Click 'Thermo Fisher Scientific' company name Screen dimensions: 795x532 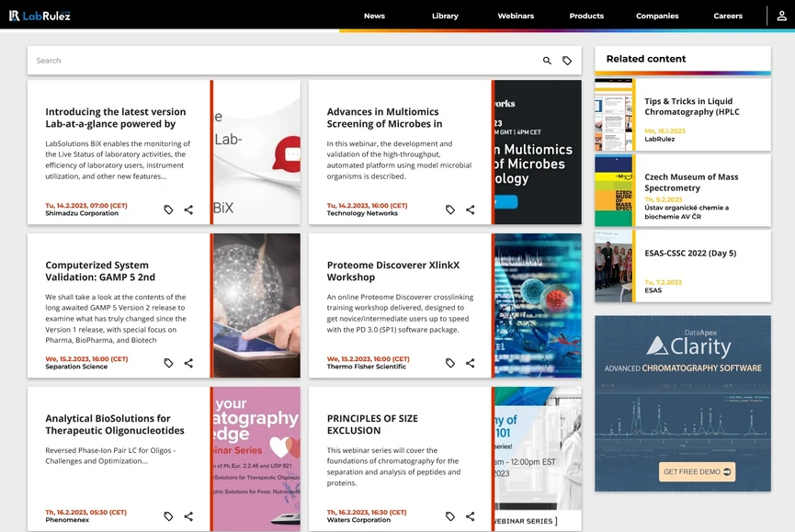coord(366,367)
